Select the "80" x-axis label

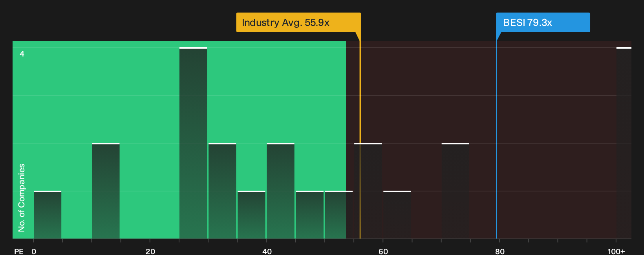500,251
